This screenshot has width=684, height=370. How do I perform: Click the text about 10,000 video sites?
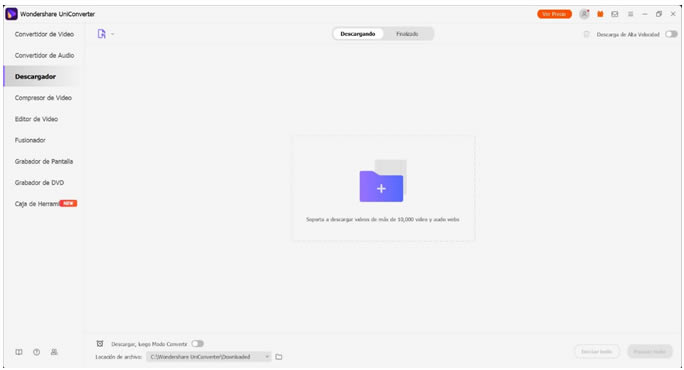383,219
